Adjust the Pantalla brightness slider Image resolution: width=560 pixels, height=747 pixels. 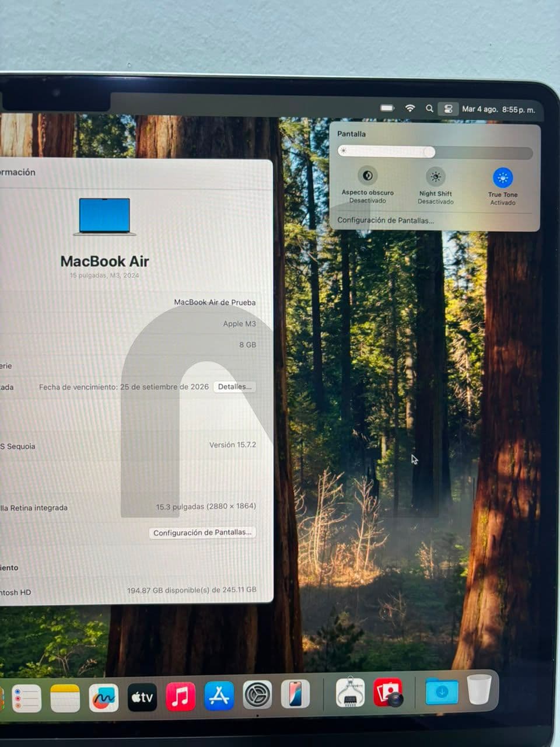click(x=435, y=152)
